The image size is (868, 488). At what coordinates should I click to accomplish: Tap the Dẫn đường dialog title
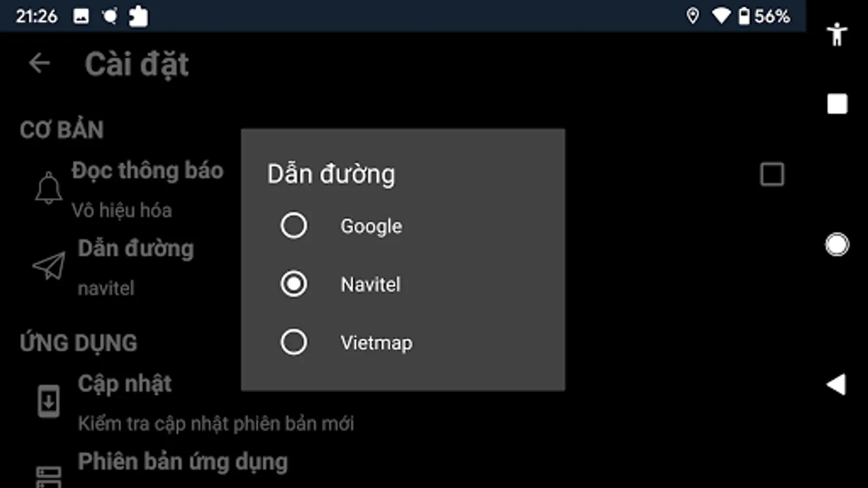[x=331, y=175]
